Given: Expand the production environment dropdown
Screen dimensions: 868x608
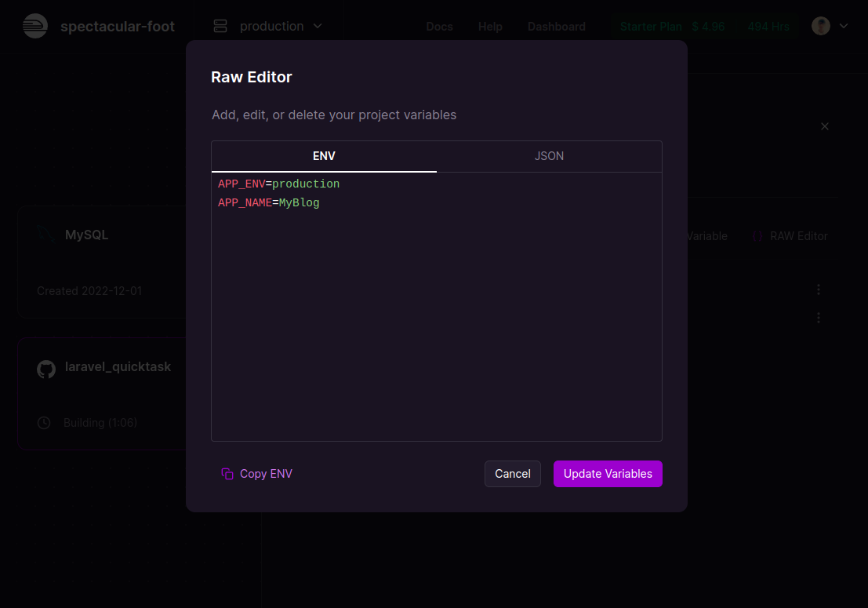Looking at the screenshot, I should (318, 26).
